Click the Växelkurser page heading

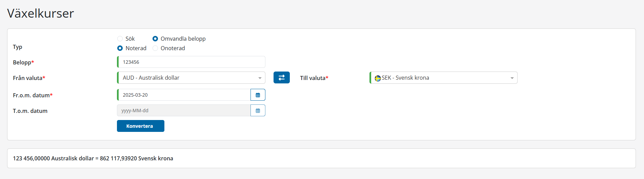click(40, 14)
